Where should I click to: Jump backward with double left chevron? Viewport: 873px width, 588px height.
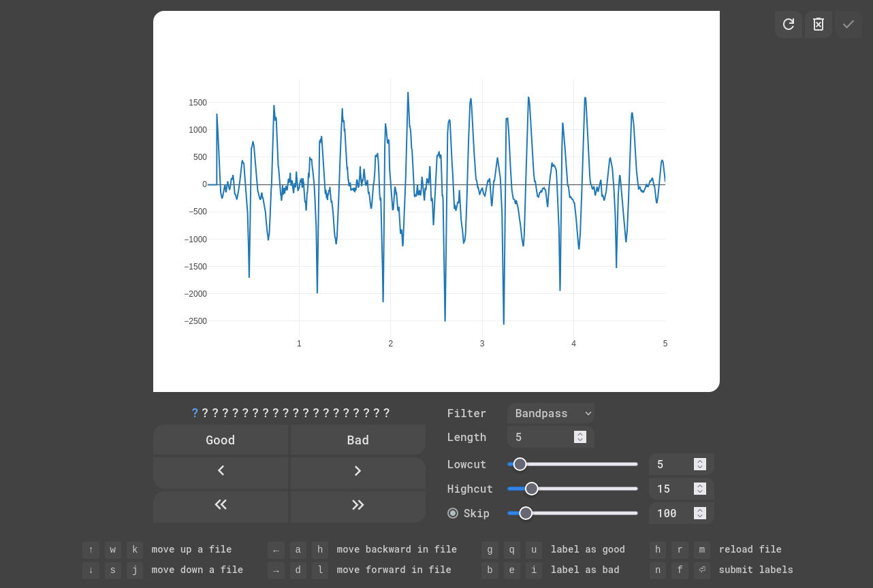click(221, 504)
